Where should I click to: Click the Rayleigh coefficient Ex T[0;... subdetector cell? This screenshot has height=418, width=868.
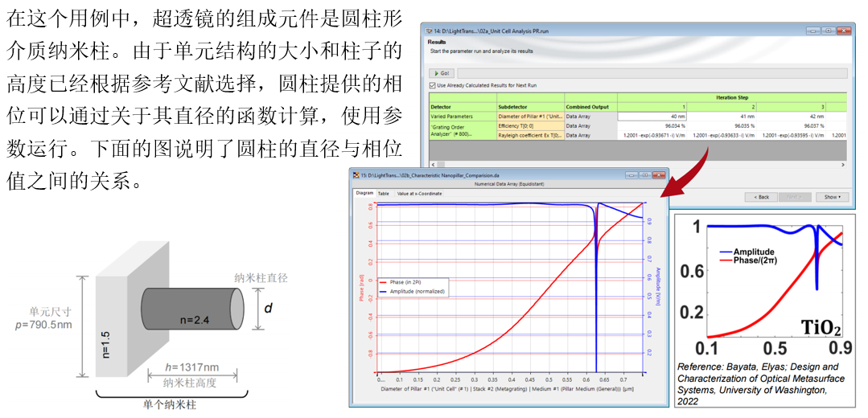point(530,135)
